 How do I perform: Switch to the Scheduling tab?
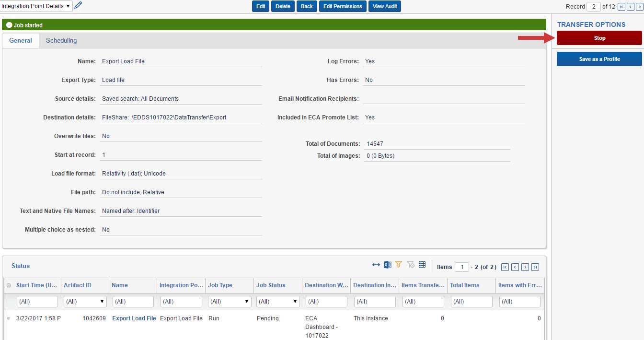click(x=61, y=41)
